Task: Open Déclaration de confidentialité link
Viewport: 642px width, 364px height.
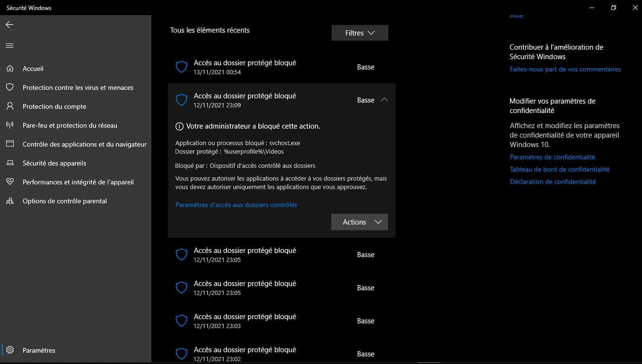Action: [x=553, y=182]
